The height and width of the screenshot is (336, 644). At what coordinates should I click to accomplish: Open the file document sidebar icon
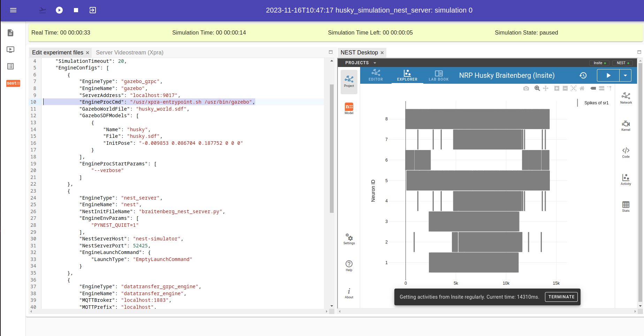pyautogui.click(x=10, y=33)
